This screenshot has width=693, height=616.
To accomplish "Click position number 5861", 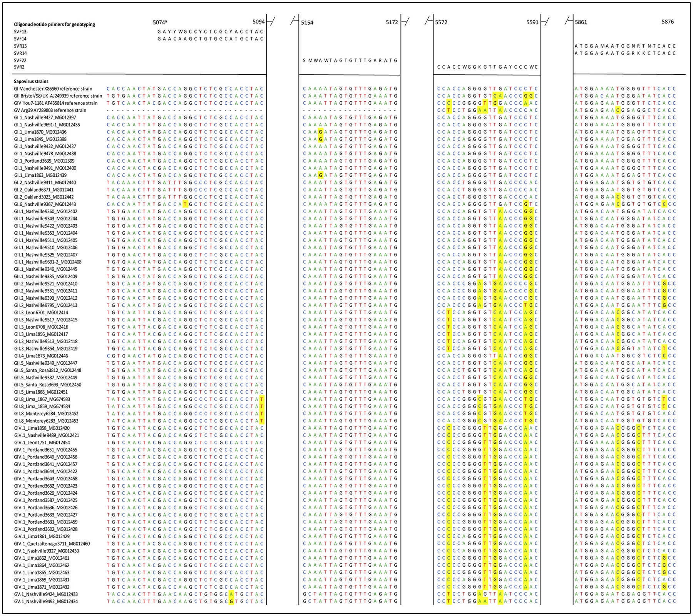I will [581, 22].
